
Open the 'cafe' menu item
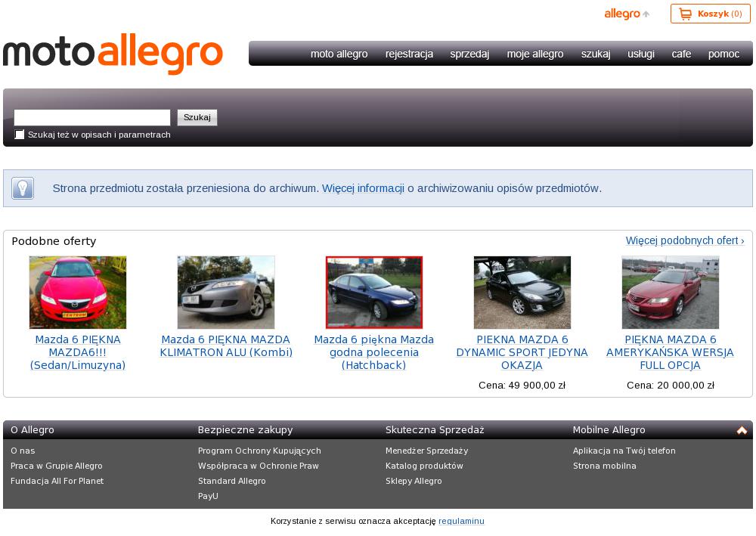pyautogui.click(x=681, y=54)
